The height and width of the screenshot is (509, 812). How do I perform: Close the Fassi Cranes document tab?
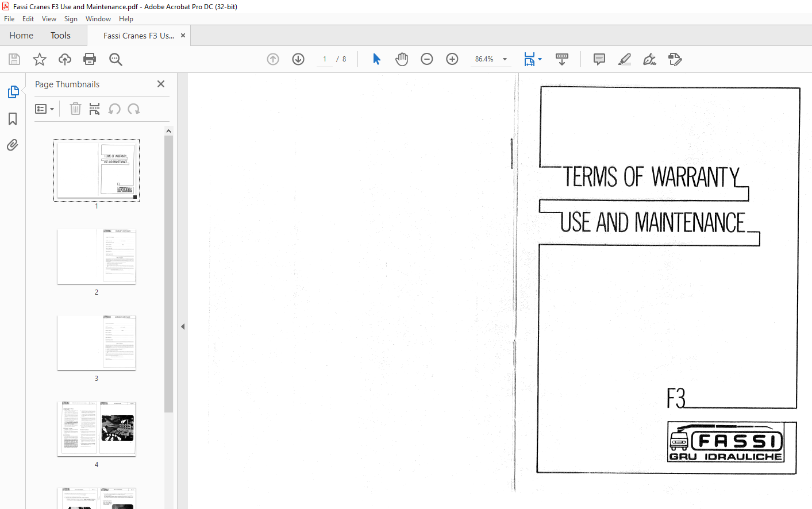(x=183, y=36)
